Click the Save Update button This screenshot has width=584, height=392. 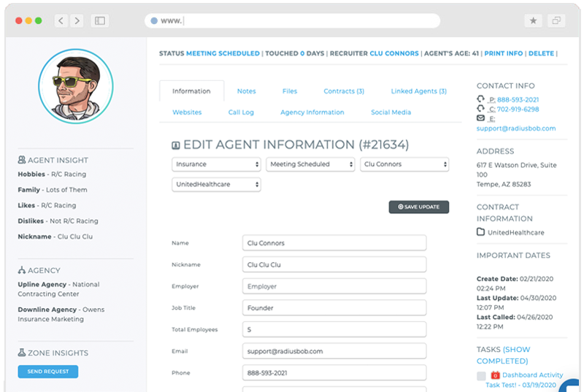(418, 207)
